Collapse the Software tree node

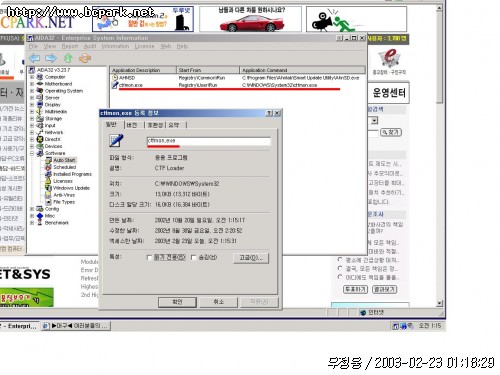click(x=32, y=153)
